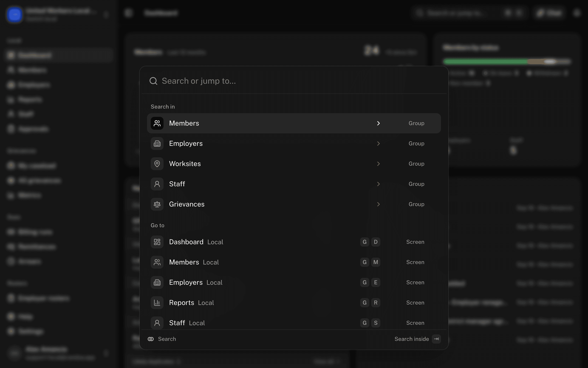The width and height of the screenshot is (588, 368).
Task: Go to Dashboard Local screen
Action: (294, 242)
